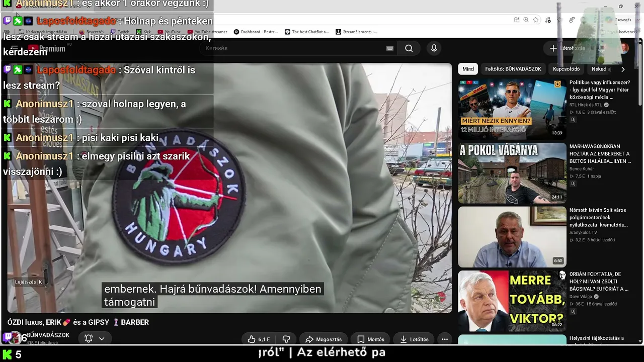
Task: Open the BŰNVADÁSZOK channel name under the video
Action: point(48,335)
